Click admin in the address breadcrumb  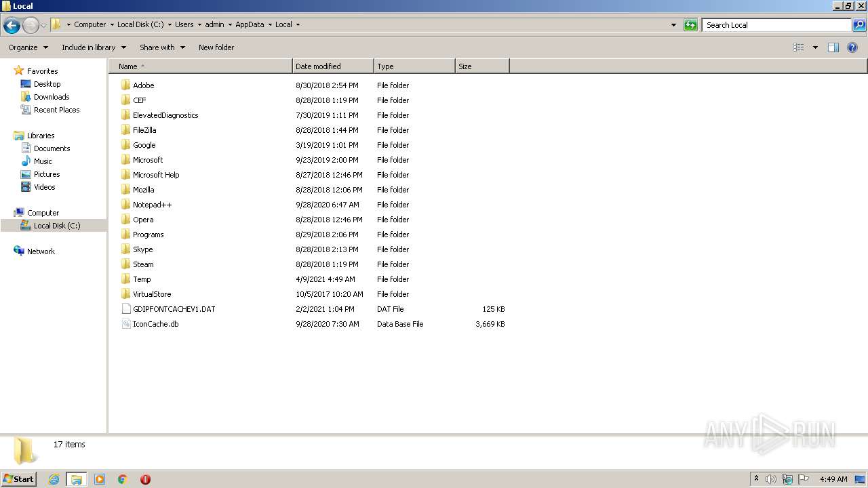(214, 24)
